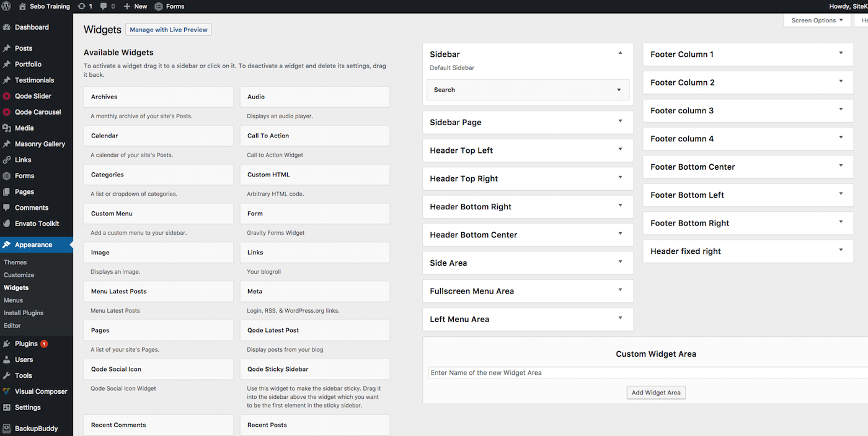
Task: Expand the Side Area widget panel
Action: point(620,262)
